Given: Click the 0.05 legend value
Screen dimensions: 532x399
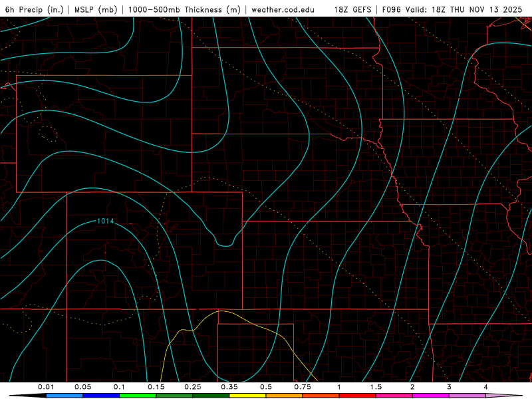Looking at the screenshot, I should pyautogui.click(x=82, y=387).
